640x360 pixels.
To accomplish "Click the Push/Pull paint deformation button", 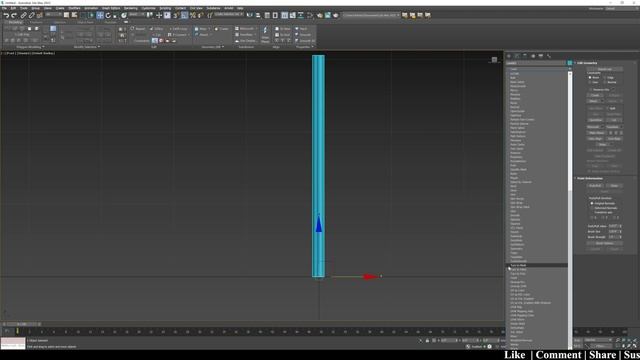I will tap(595, 186).
